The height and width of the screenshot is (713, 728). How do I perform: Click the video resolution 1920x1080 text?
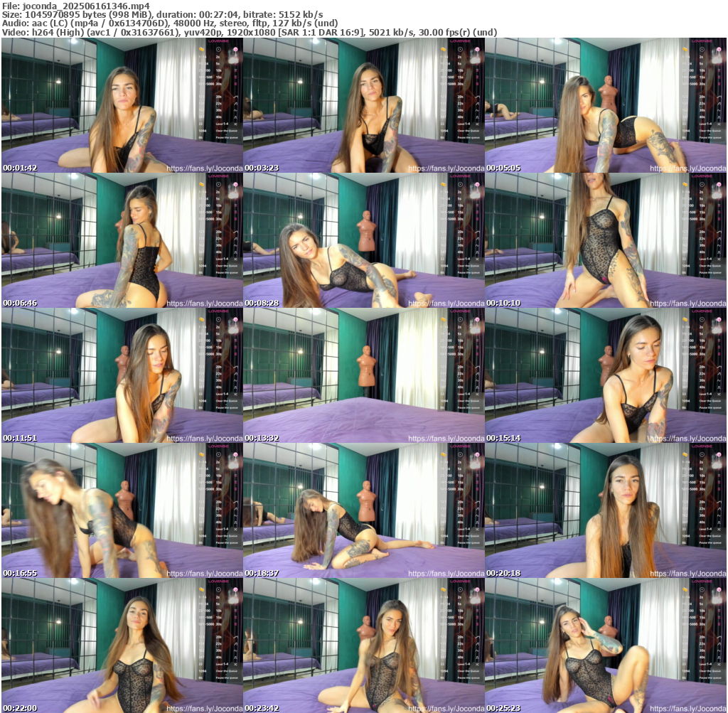[252, 33]
